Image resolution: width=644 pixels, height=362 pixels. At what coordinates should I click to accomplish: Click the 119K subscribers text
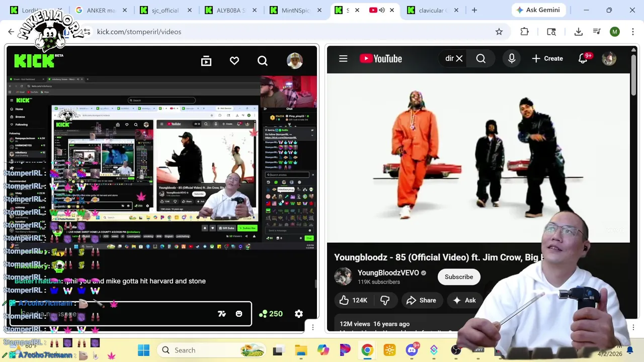tap(379, 282)
